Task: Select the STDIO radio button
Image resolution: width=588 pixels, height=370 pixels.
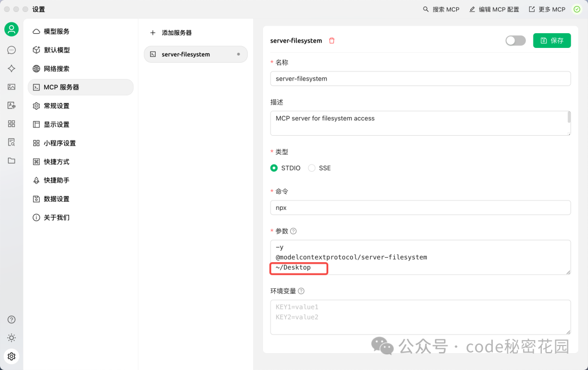Action: (274, 168)
